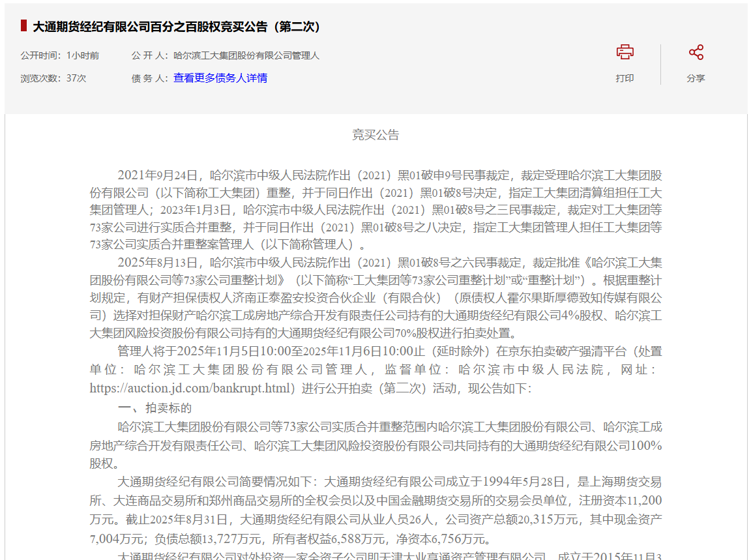Click the paragraph starting 2025年8月13日
Viewport: 751px width, 560px height.
click(x=375, y=297)
